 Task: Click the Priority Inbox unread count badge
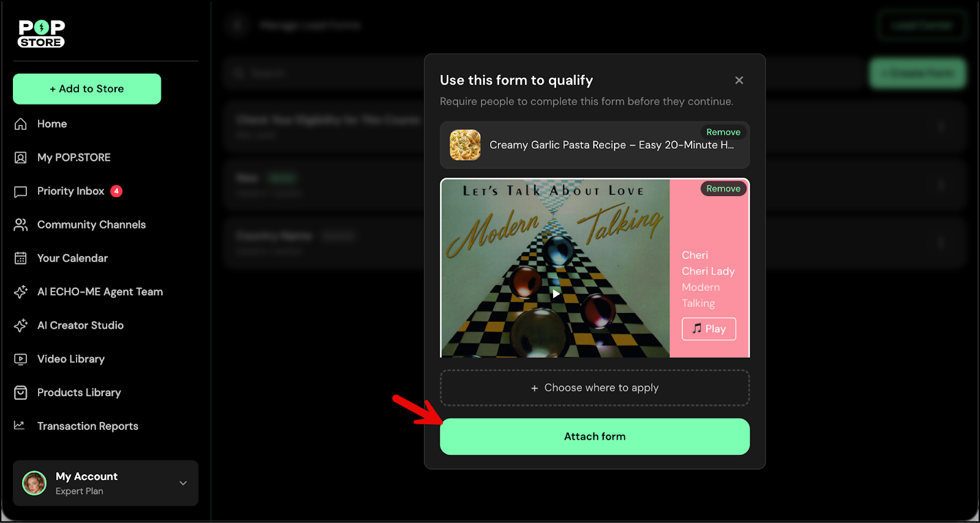tap(116, 191)
